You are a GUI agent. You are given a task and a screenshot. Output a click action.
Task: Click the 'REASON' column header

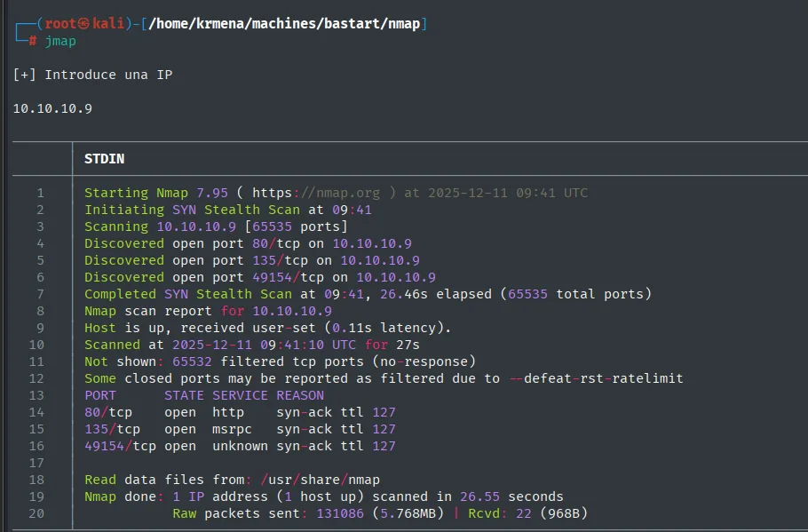pos(300,395)
